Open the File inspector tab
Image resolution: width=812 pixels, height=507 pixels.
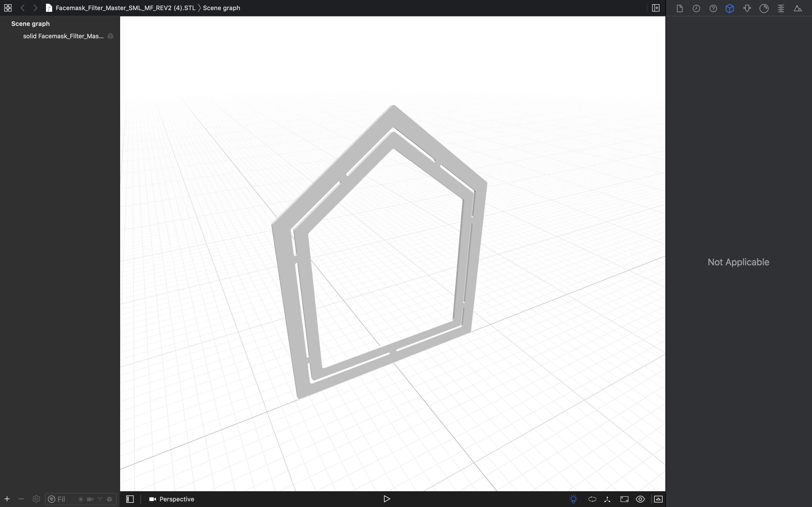(679, 8)
